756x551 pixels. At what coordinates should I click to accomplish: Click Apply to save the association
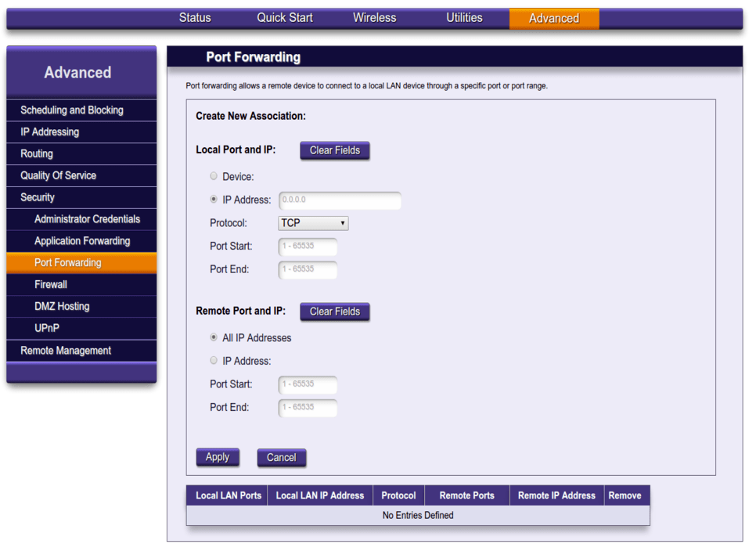pos(217,457)
